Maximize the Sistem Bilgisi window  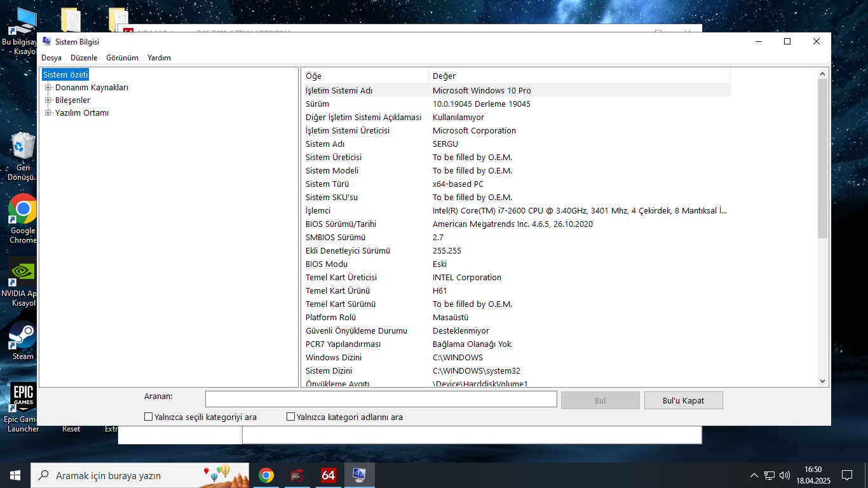tap(787, 41)
